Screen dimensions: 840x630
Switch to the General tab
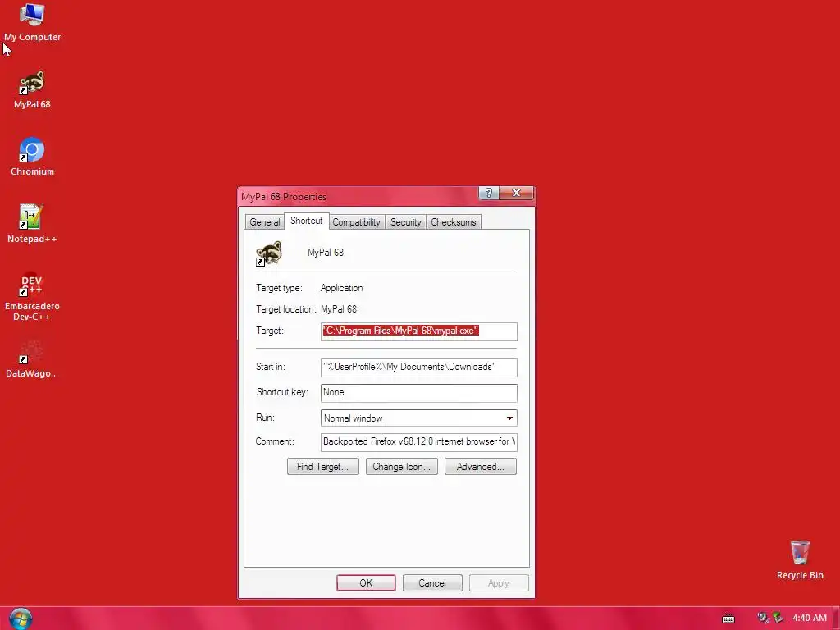coord(264,222)
